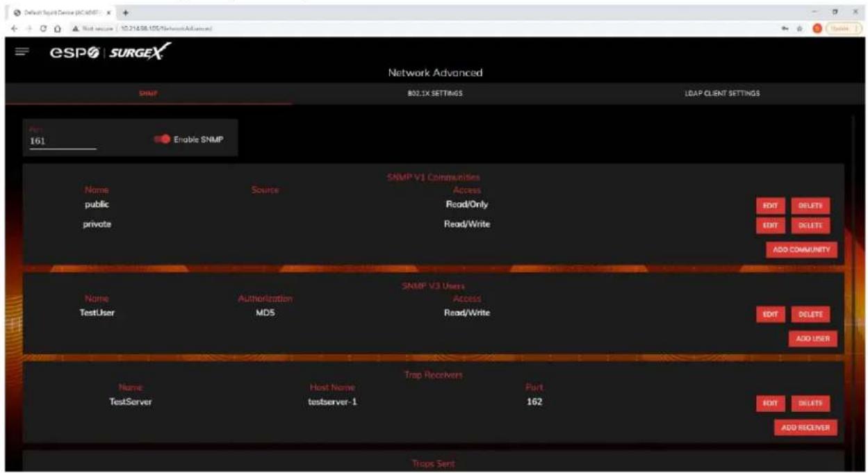Image resolution: width=868 pixels, height=473 pixels.
Task: Select the 'private' community name
Action: pyautogui.click(x=97, y=224)
